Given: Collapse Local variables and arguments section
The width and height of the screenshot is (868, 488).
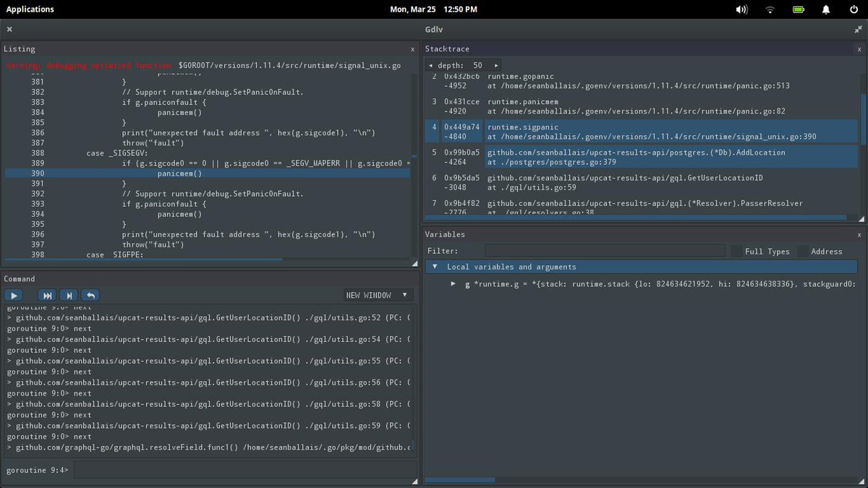Looking at the screenshot, I should point(435,267).
